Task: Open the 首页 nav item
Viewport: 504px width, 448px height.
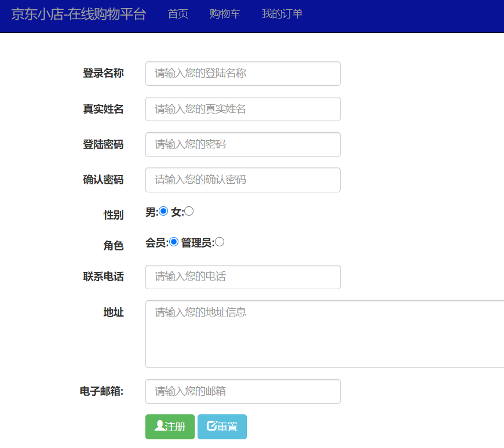Action: (x=178, y=14)
